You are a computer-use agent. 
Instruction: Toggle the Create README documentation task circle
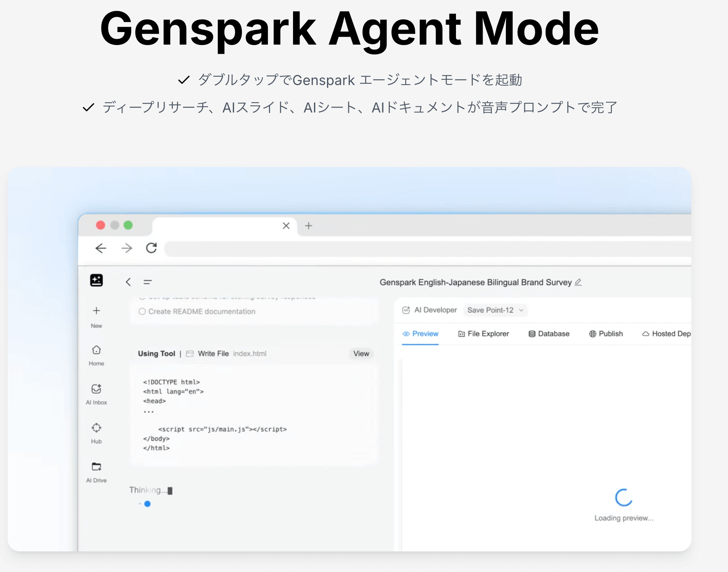pyautogui.click(x=142, y=312)
